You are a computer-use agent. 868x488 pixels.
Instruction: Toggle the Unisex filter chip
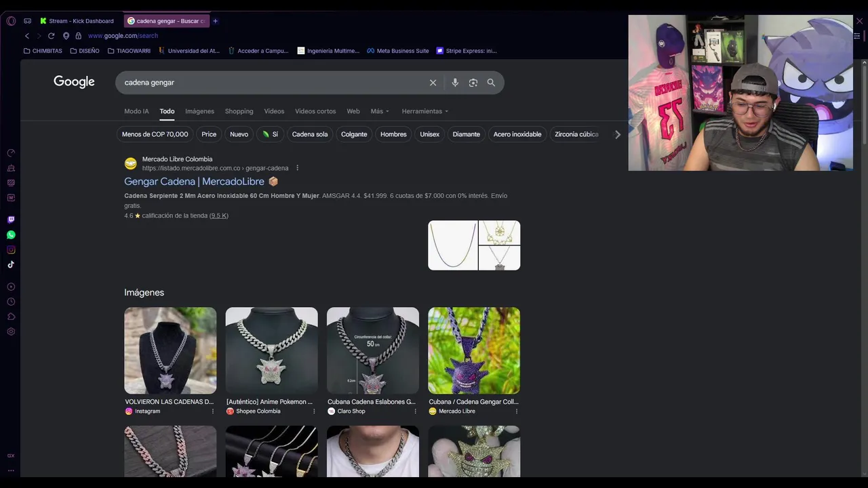pyautogui.click(x=430, y=134)
